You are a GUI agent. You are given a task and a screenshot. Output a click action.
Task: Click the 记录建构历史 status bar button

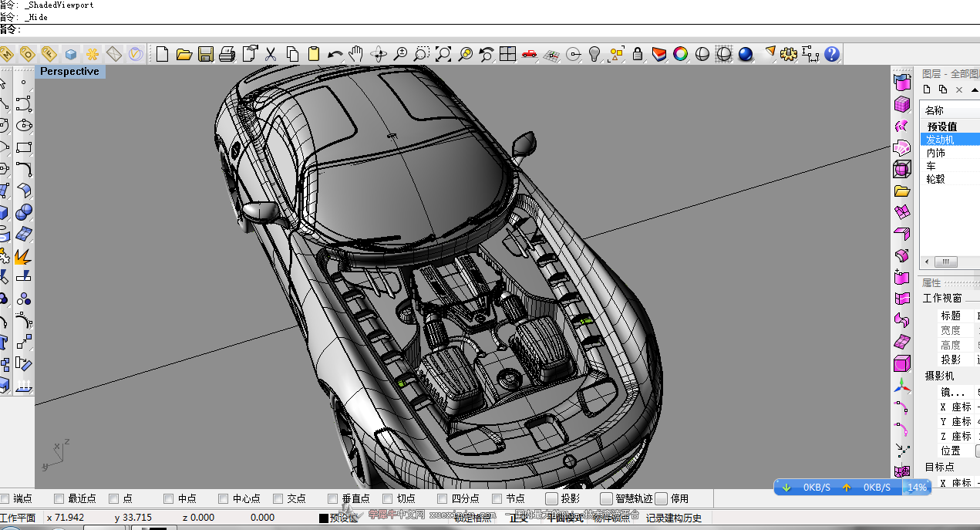[x=674, y=518]
